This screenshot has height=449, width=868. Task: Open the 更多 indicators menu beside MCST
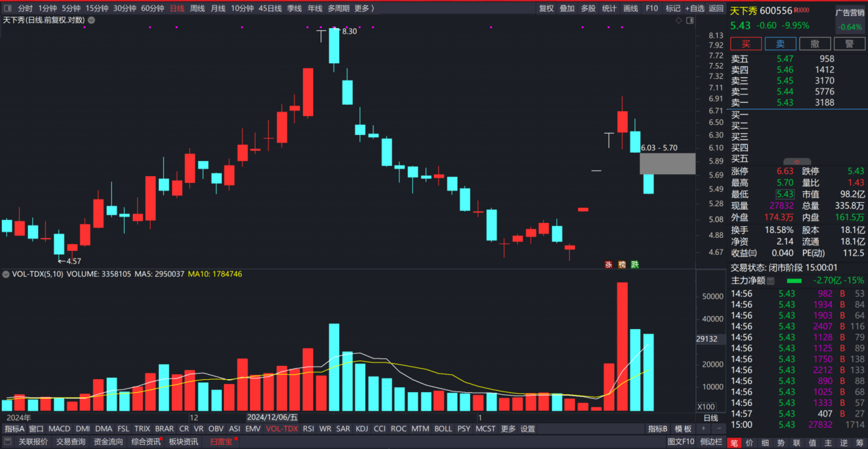pyautogui.click(x=508, y=428)
